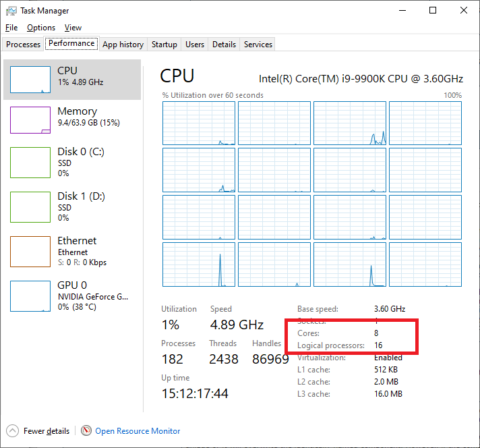
Task: Go to the Users tab
Action: click(x=195, y=45)
